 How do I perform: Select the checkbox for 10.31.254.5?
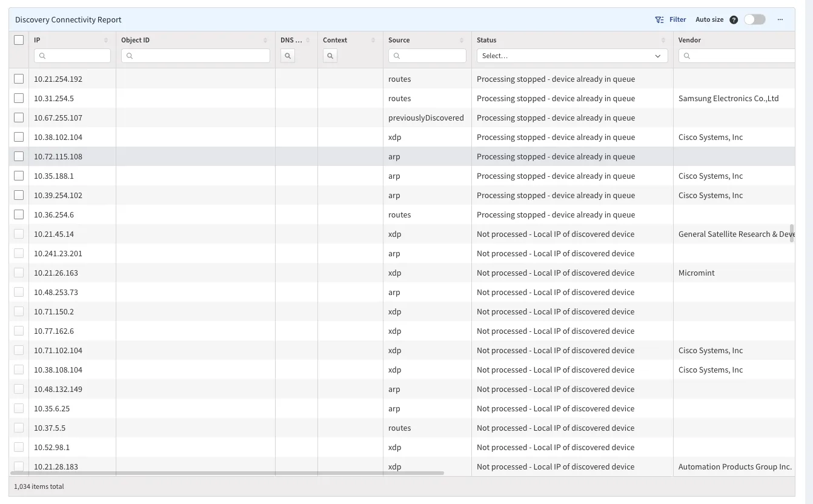tap(19, 98)
